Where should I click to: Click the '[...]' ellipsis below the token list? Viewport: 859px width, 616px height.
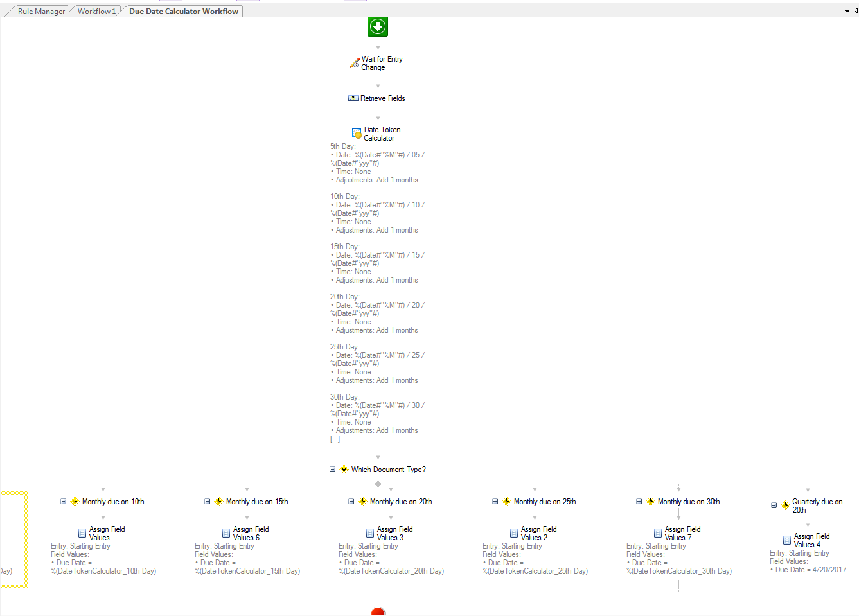point(335,439)
